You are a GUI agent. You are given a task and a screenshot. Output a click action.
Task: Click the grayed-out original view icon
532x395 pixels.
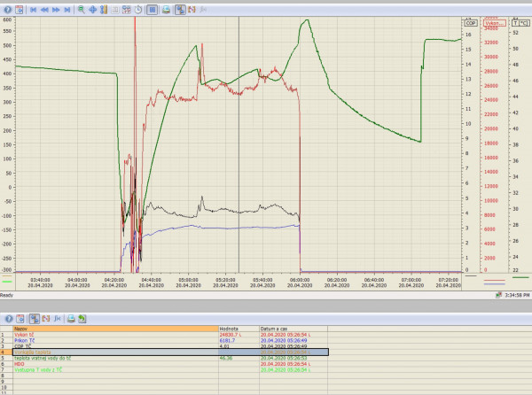115,10
